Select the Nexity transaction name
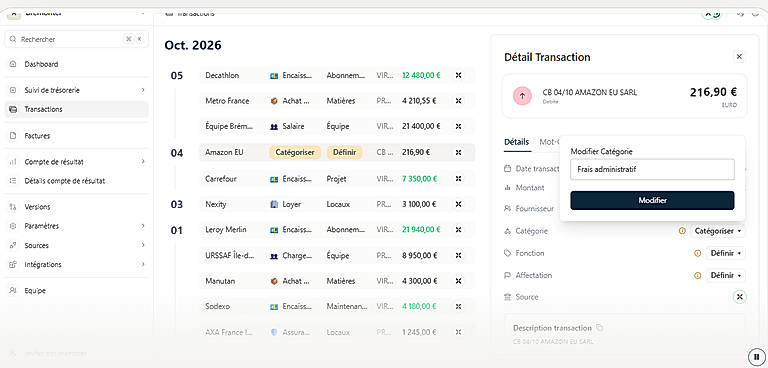 [216, 204]
